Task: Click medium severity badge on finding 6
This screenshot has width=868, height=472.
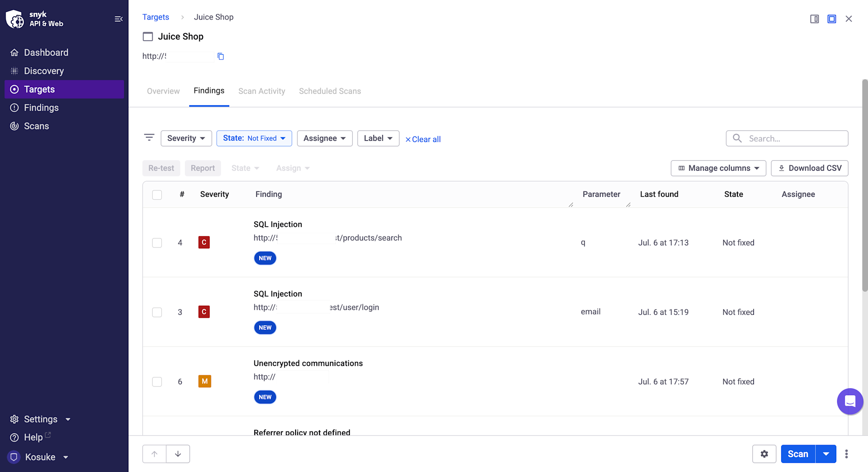Action: pyautogui.click(x=205, y=381)
